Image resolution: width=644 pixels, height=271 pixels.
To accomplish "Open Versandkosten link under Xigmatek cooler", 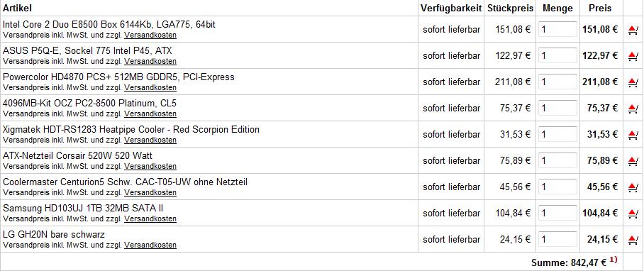I will [x=150, y=140].
